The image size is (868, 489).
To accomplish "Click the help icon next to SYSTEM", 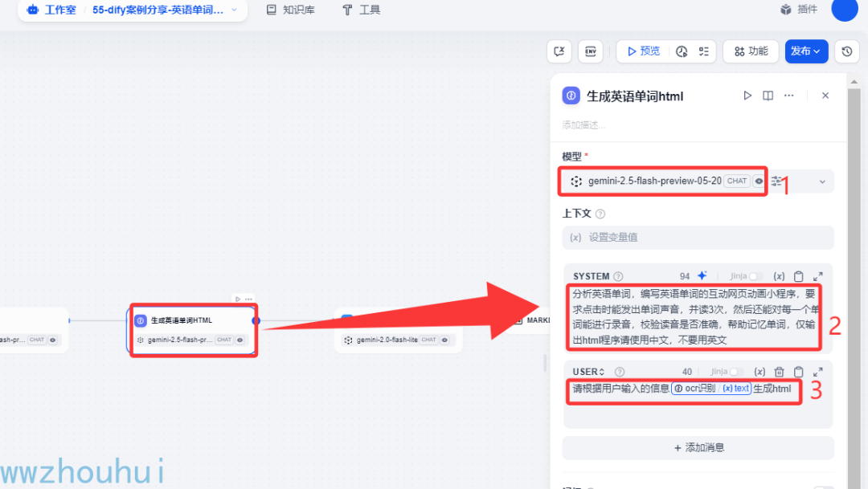I will click(x=618, y=276).
